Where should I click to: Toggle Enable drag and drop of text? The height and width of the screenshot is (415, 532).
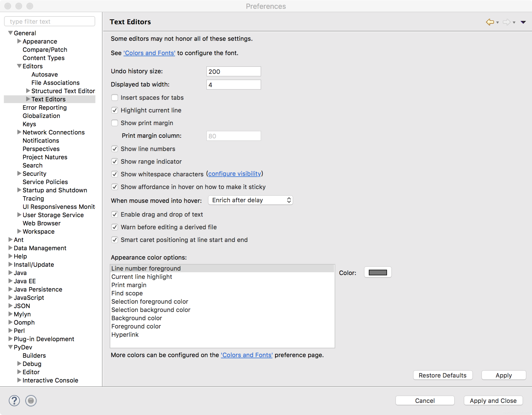point(115,214)
